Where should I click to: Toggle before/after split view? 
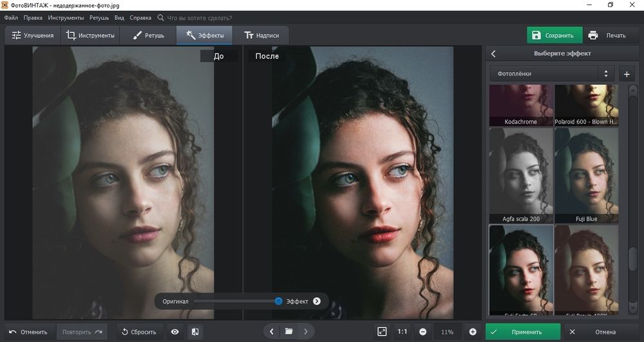195,332
